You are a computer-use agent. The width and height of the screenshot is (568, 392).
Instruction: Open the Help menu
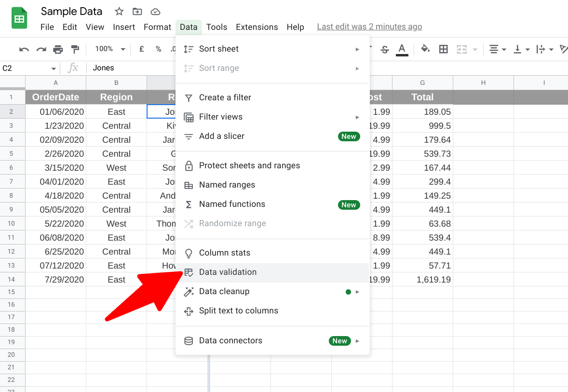tap(295, 27)
